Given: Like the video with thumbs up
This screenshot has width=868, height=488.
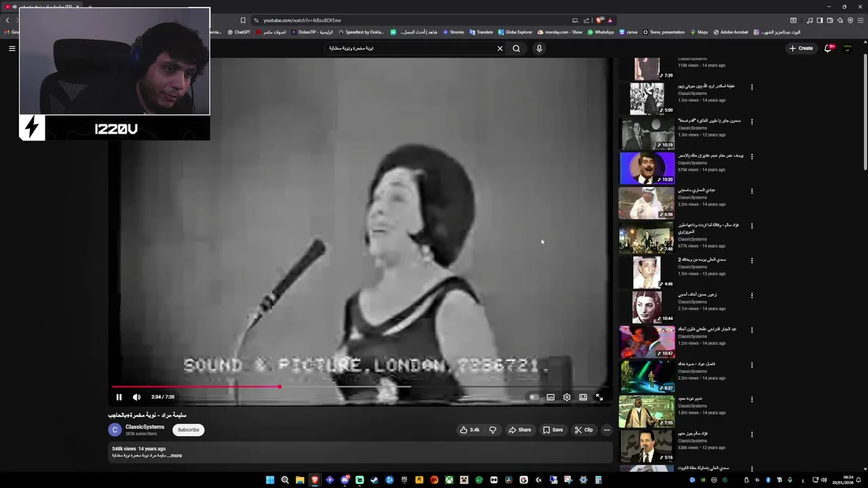Looking at the screenshot, I should coord(469,430).
